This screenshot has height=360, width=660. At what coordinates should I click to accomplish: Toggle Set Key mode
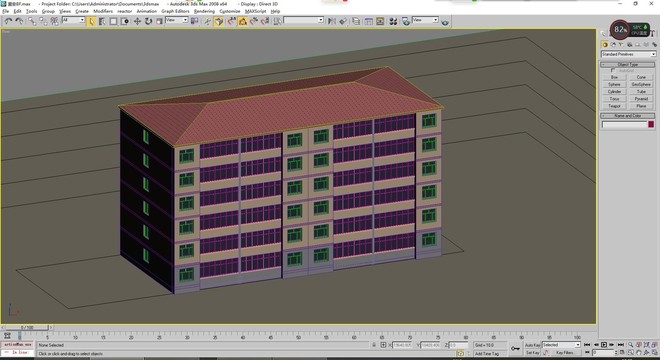click(x=532, y=352)
